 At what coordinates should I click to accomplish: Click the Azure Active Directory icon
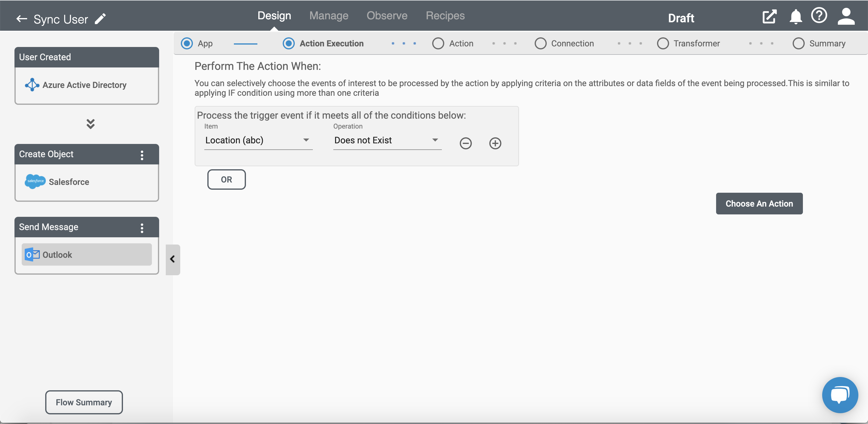point(32,85)
